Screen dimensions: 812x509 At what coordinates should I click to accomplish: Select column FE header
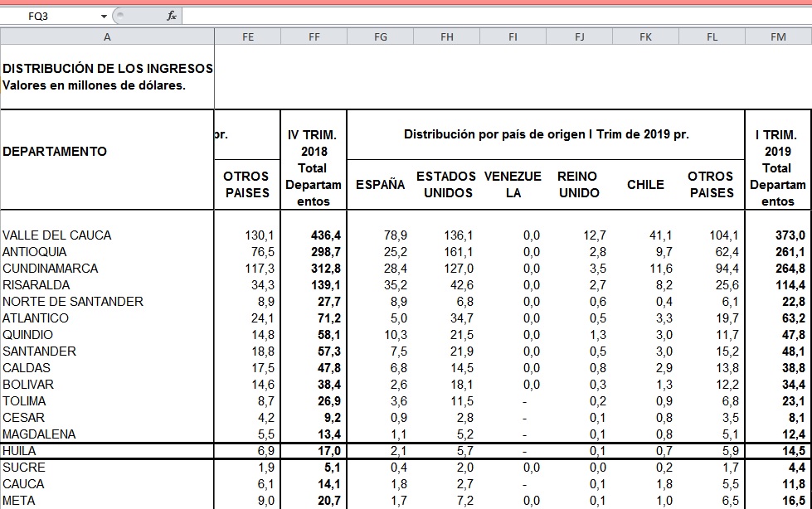coord(247,36)
